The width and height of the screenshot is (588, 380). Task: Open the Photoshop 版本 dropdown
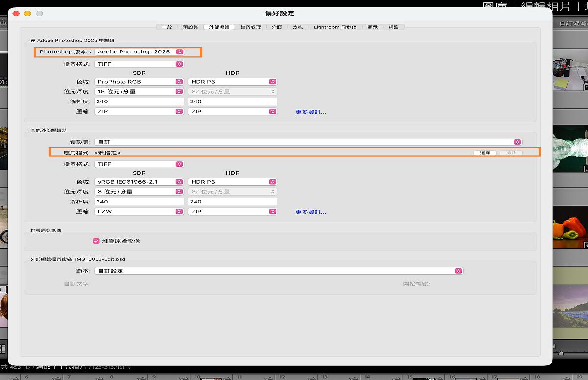click(x=139, y=51)
